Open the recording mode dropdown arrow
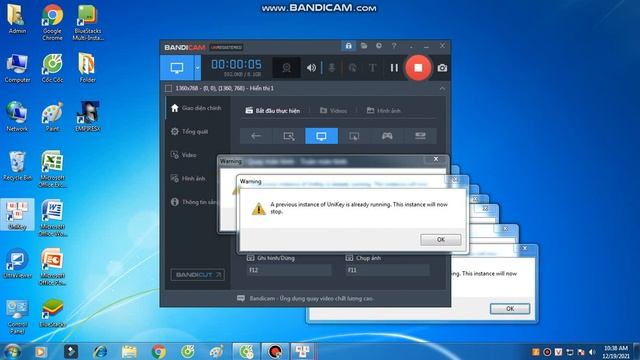Screen dimensions: 640x360 pyautogui.click(x=198, y=68)
